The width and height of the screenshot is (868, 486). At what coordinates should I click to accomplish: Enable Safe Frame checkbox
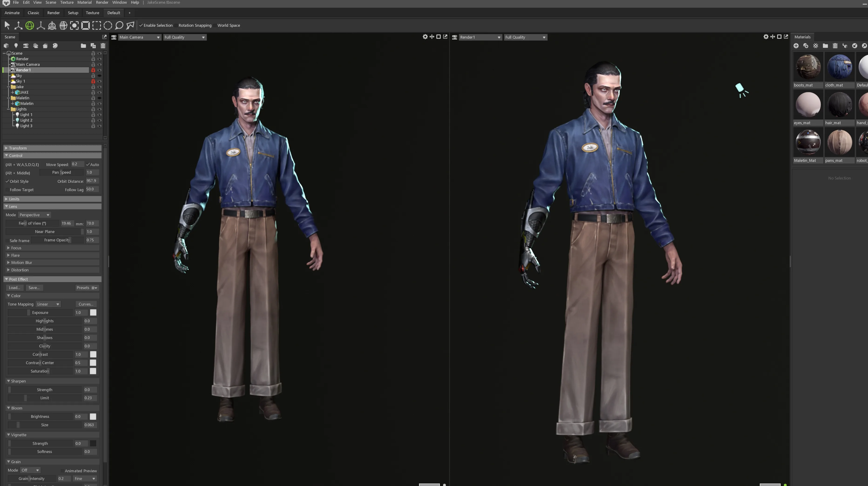coord(7,240)
